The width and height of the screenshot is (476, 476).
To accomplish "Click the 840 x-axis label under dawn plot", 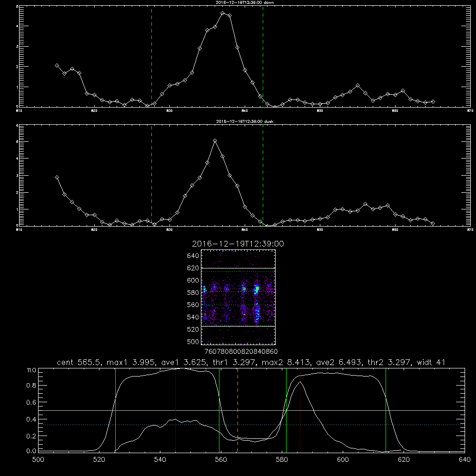I will click(x=245, y=111).
